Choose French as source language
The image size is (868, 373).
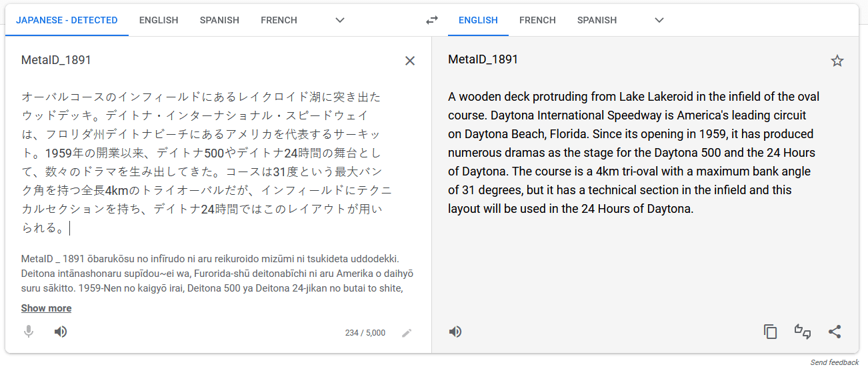coord(279,20)
